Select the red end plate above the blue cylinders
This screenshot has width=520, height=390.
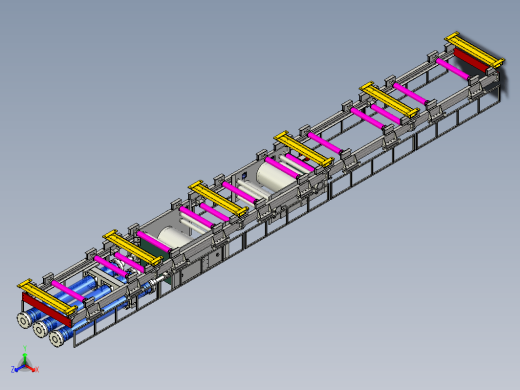click(x=47, y=310)
